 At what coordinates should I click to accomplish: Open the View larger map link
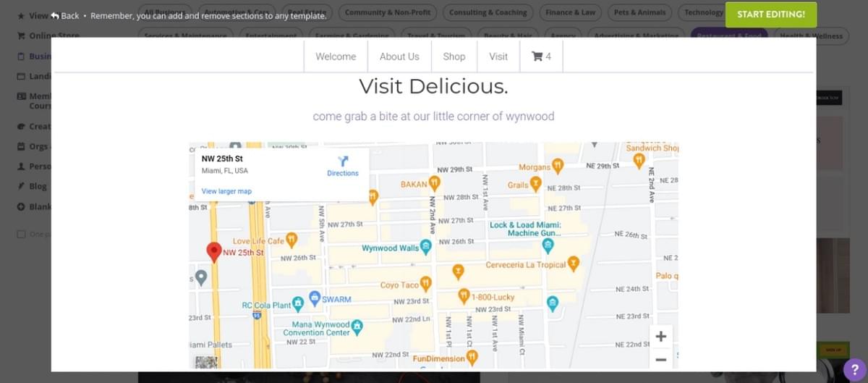(x=226, y=191)
